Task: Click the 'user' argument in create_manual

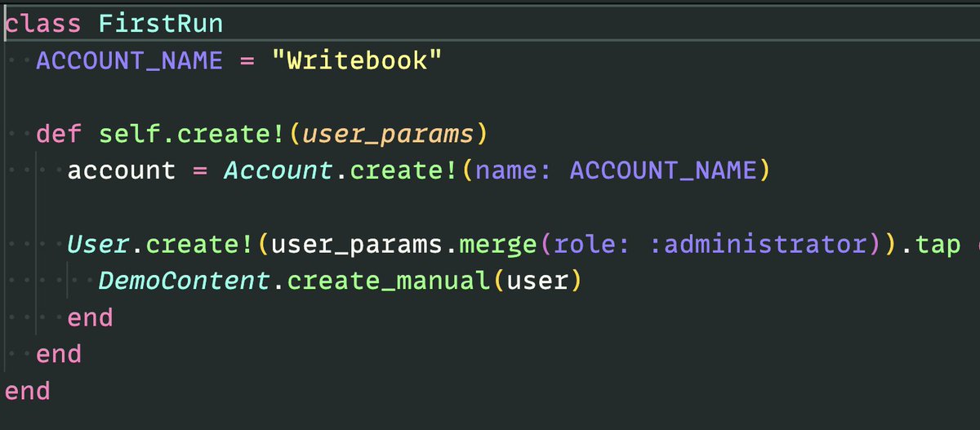Action: coord(537,282)
